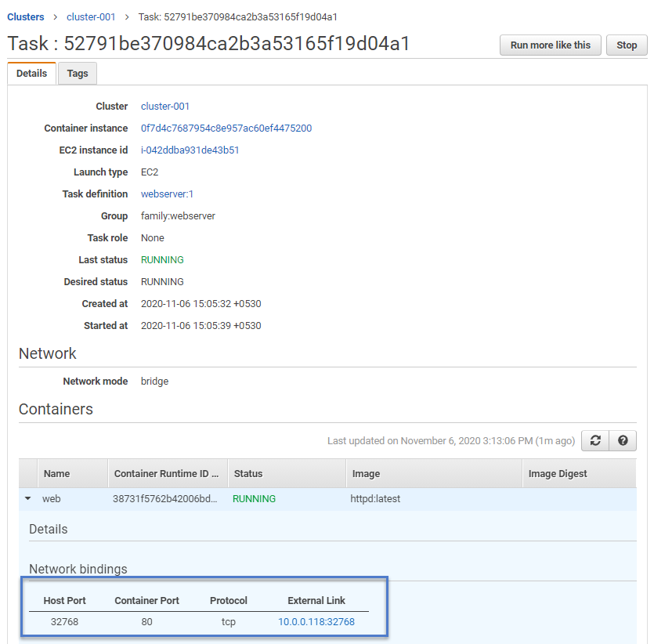
Task: Click the Container Runtime ID column header
Action: [168, 473]
